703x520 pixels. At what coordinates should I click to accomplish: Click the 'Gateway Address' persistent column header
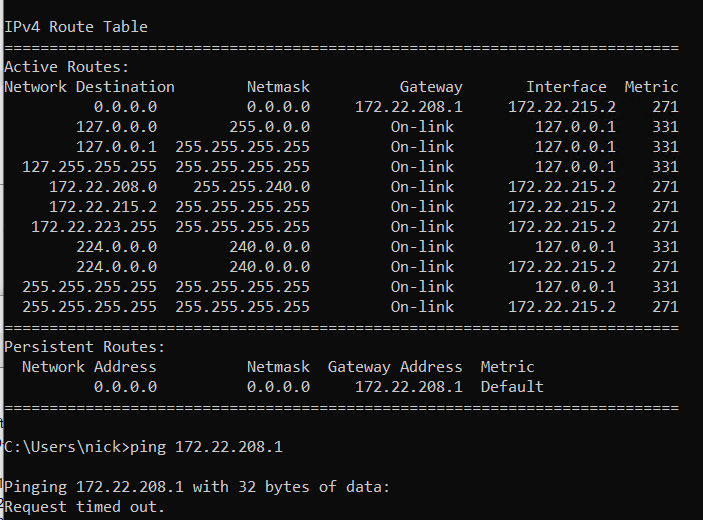click(x=395, y=367)
